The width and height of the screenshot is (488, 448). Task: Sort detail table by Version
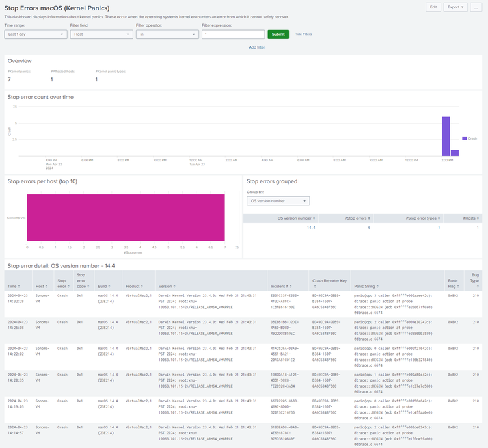[x=167, y=287]
